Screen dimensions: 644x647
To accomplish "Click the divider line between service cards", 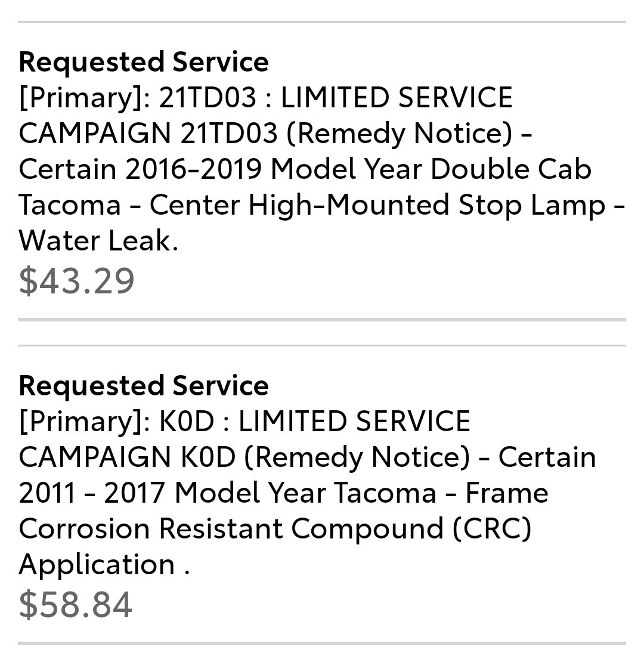I will [x=322, y=320].
